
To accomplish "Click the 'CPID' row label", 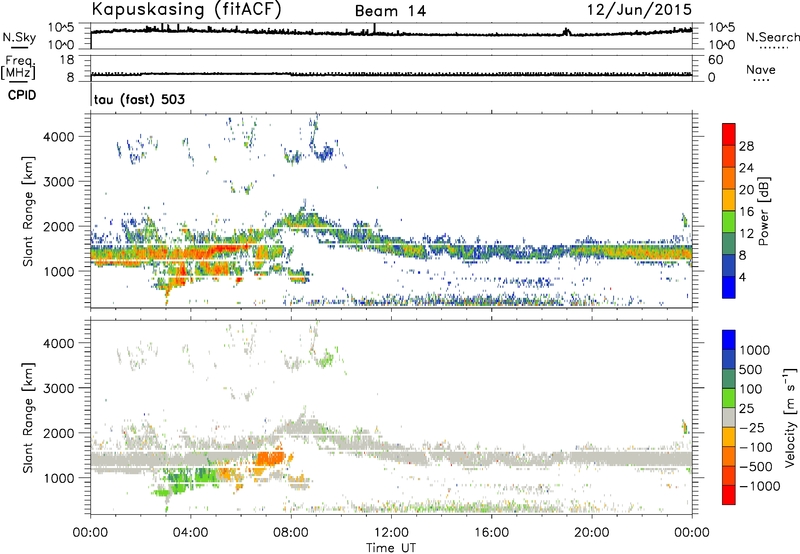I will coord(22,95).
